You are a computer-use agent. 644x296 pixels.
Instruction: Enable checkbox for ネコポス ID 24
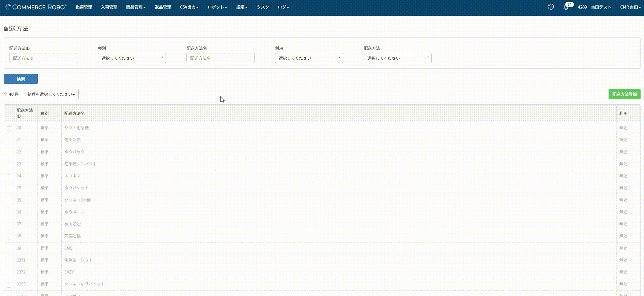click(9, 177)
